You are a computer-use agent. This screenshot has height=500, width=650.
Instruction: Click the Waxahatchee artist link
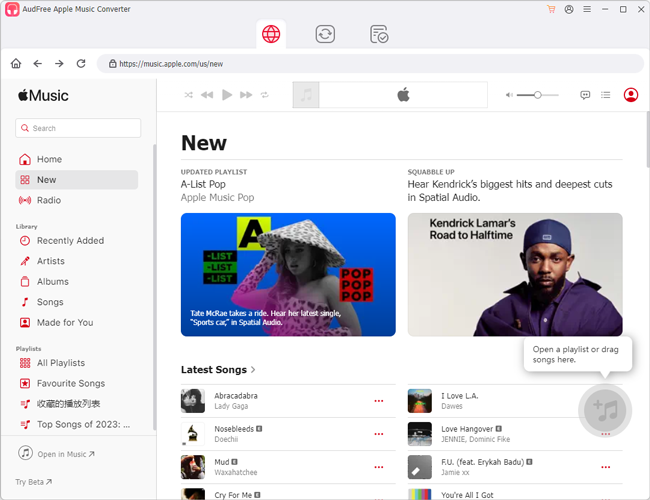235,473
